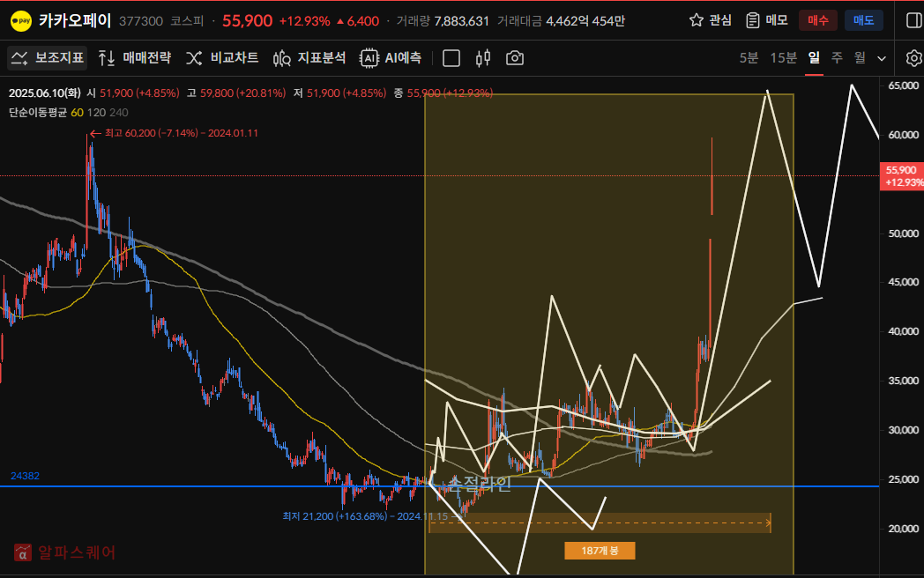
Task: Click the 187개 봉 range label
Action: point(600,551)
